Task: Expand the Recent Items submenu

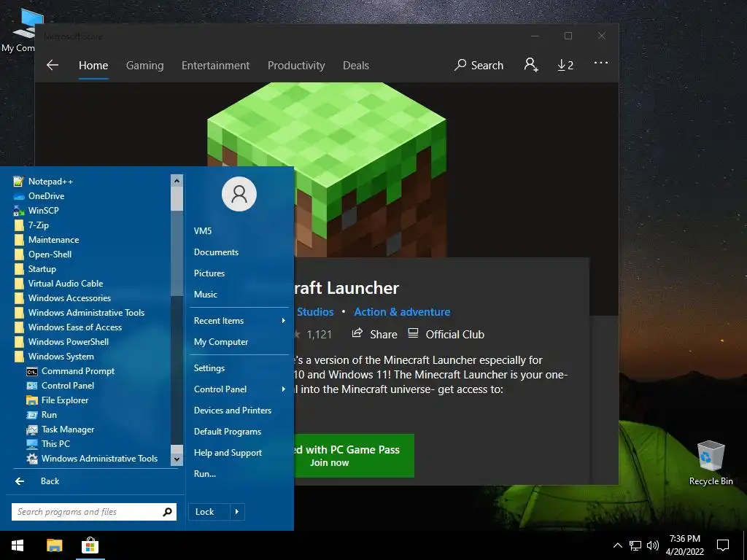Action: 239,321
